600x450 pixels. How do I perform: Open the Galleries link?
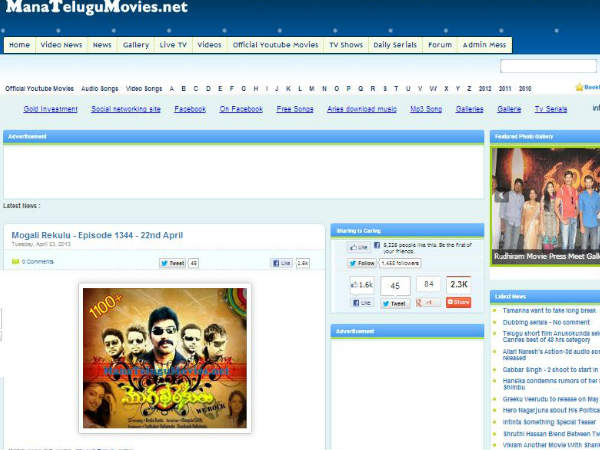[470, 109]
